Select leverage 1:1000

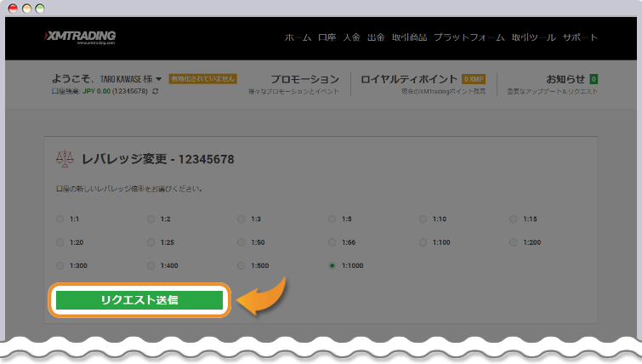[332, 265]
